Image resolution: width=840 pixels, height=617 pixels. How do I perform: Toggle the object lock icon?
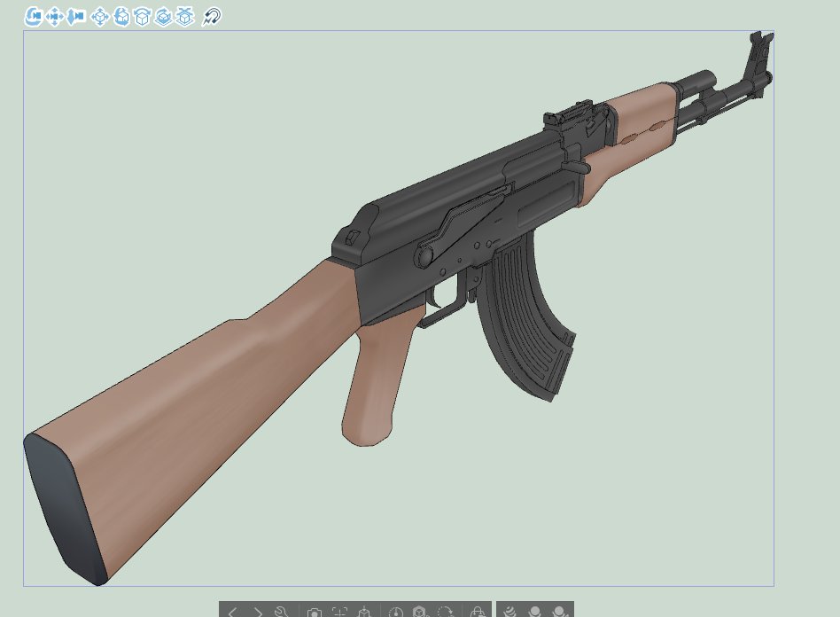click(477, 612)
